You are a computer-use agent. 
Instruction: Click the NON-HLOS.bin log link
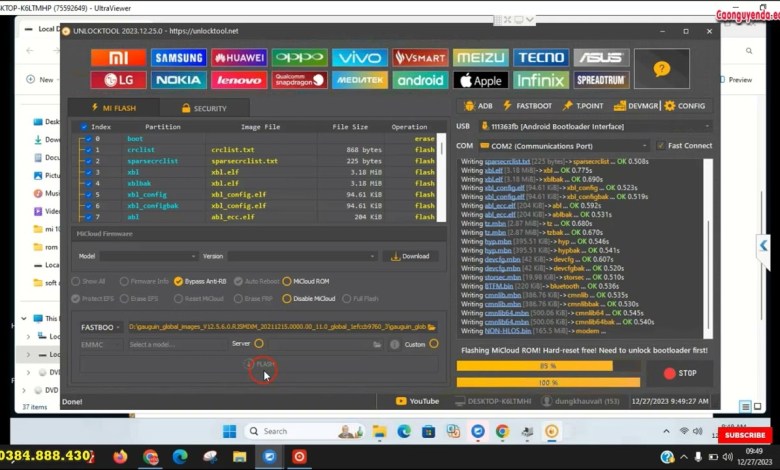[x=508, y=331]
